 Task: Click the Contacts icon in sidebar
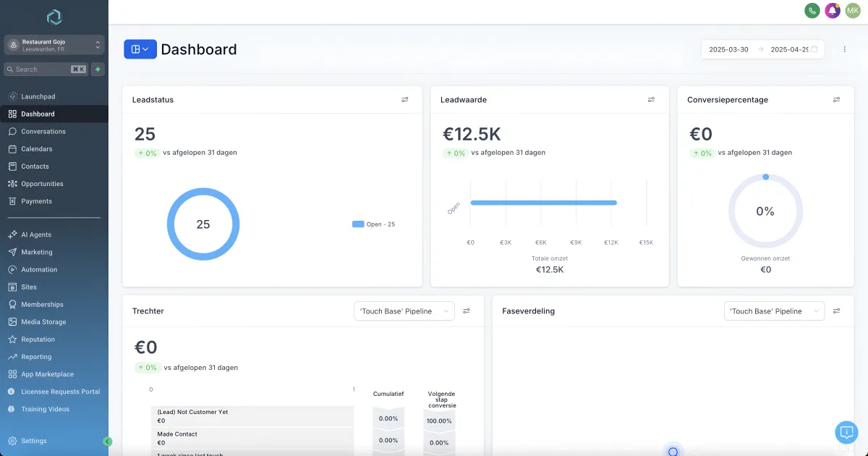tap(12, 166)
